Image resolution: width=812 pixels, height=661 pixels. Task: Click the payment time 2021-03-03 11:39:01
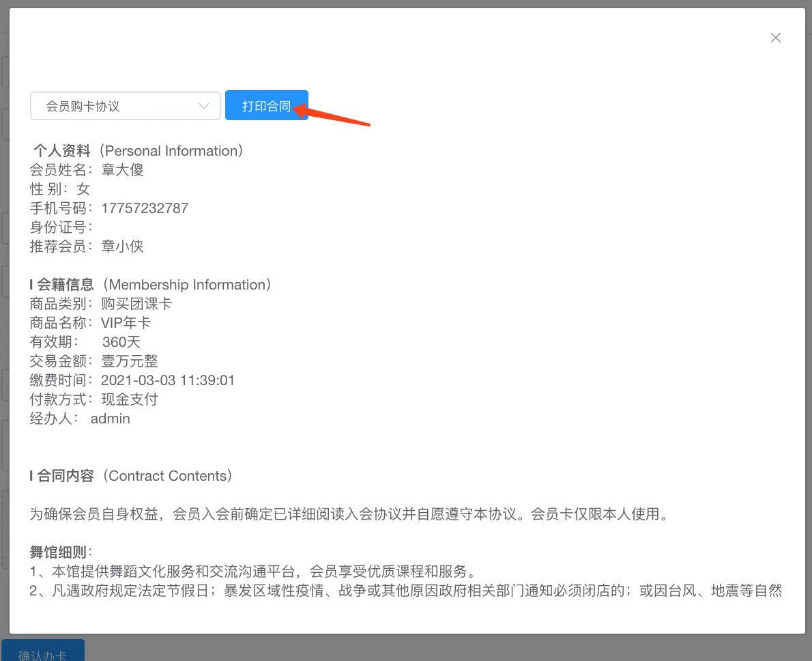coord(168,380)
